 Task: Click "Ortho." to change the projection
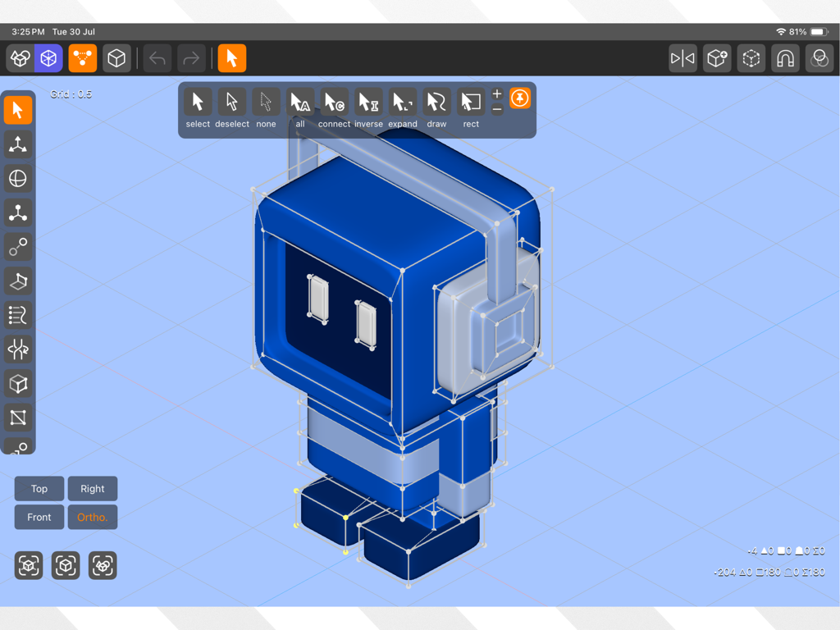(x=92, y=517)
